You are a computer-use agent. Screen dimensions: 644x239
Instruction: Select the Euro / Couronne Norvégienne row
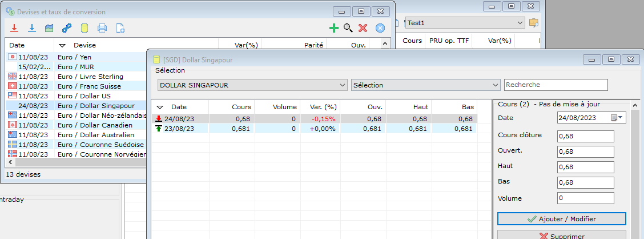77,154
